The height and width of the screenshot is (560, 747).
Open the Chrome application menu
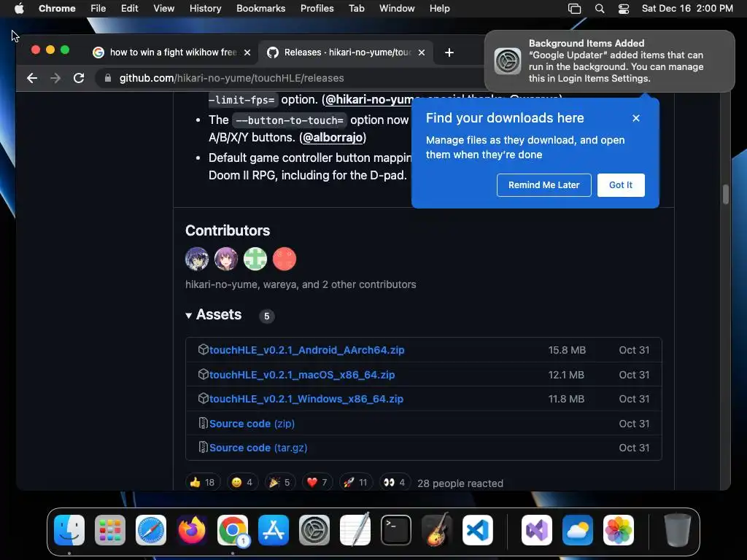coord(57,9)
